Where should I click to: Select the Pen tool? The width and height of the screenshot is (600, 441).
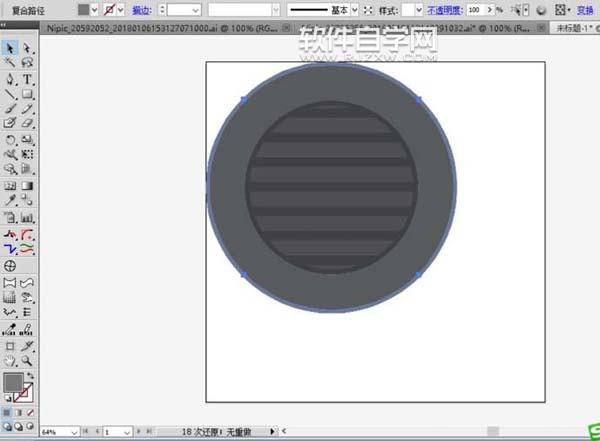coord(10,79)
